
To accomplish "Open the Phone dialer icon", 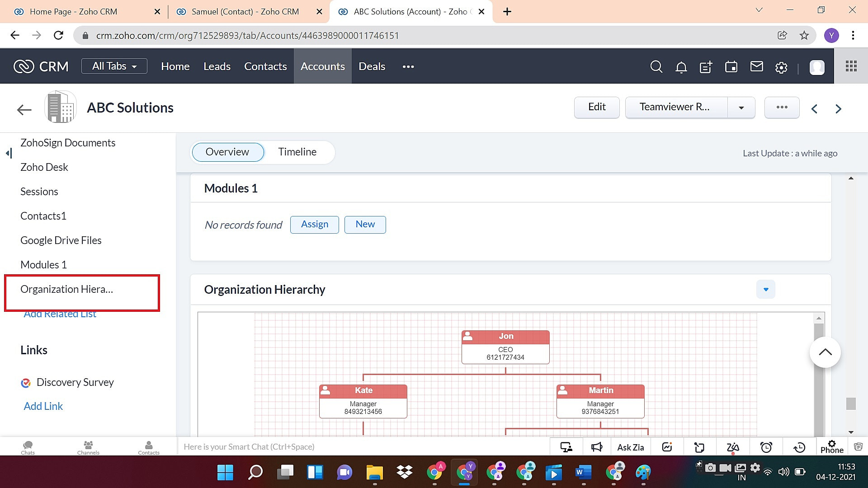I will coord(832,446).
